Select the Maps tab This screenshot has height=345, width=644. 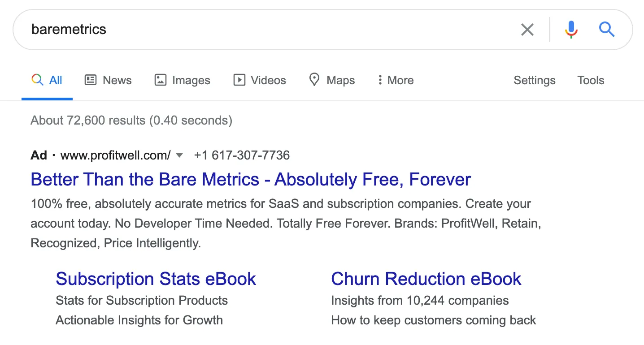(x=342, y=80)
